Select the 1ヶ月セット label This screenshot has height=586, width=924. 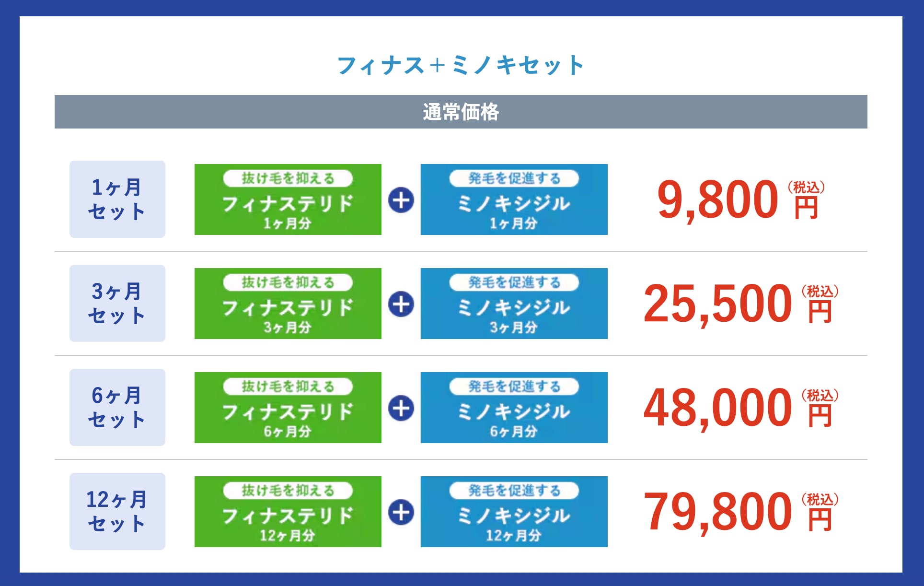117,199
